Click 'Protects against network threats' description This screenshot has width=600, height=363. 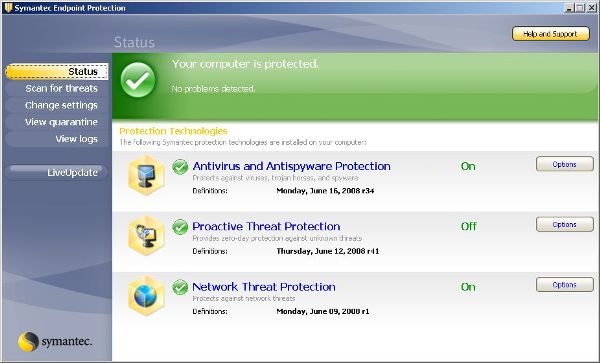pos(244,298)
